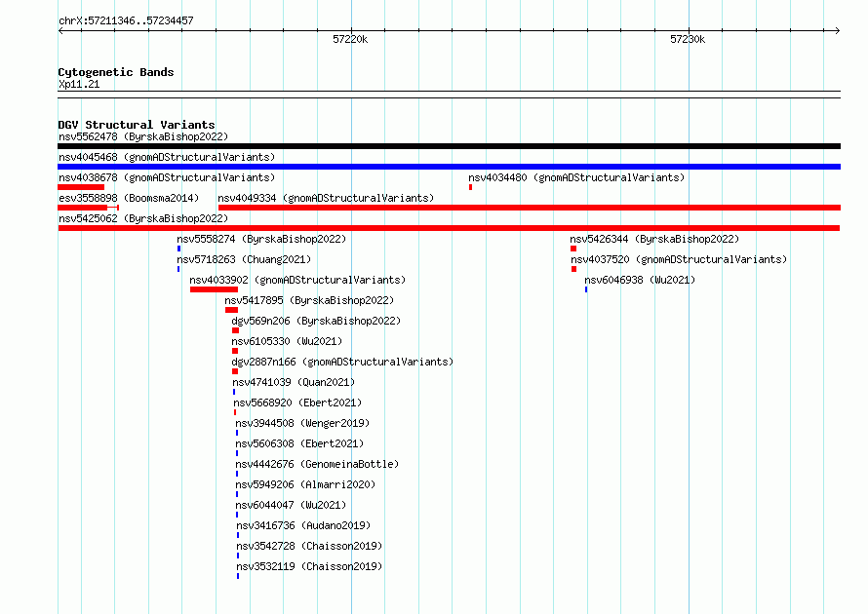Click the red nsv4049334 variant bar
868x614 pixels.
pyautogui.click(x=530, y=208)
